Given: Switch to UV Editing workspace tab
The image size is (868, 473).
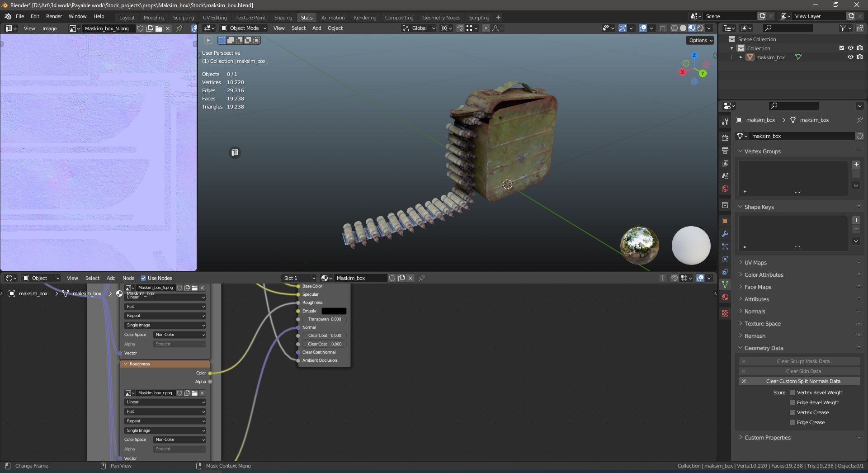Looking at the screenshot, I should 215,18.
